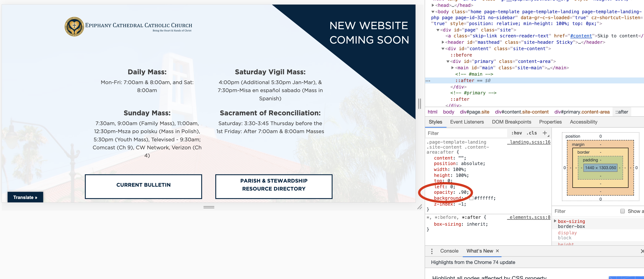The height and width of the screenshot is (279, 644).
Task: Click the Epiphany Cathedral logo emblem
Action: 74,27
